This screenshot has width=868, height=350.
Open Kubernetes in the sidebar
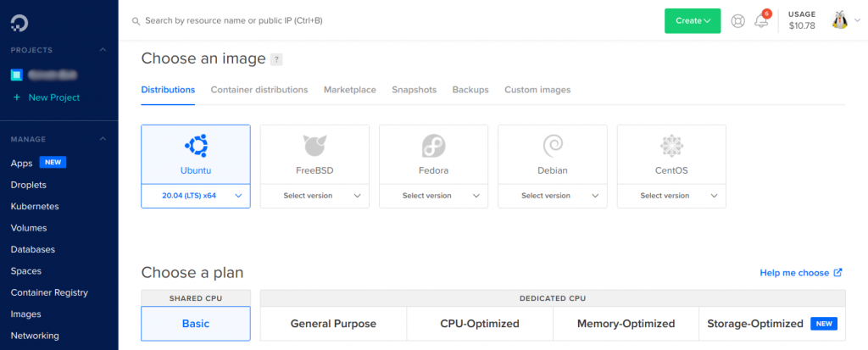pyautogui.click(x=35, y=207)
